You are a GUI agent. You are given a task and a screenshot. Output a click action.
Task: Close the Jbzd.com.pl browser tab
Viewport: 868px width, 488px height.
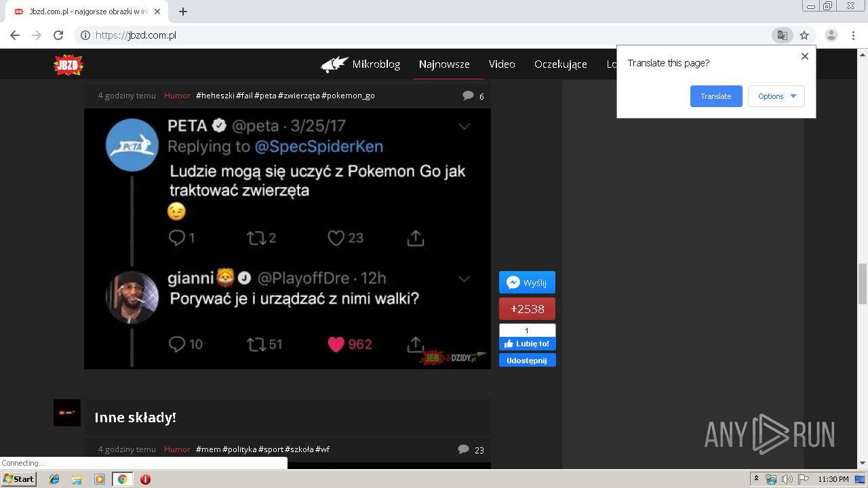pyautogui.click(x=157, y=12)
